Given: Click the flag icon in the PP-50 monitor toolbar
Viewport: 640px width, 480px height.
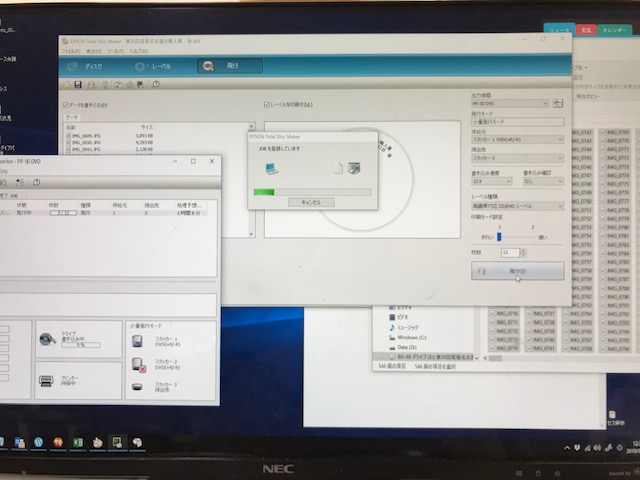Looking at the screenshot, I should 20,182.
